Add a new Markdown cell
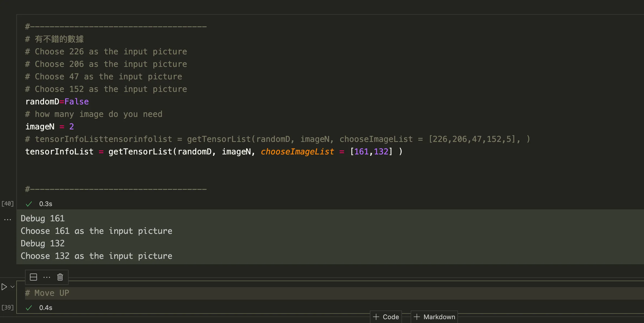The height and width of the screenshot is (323, 644). pyautogui.click(x=434, y=317)
